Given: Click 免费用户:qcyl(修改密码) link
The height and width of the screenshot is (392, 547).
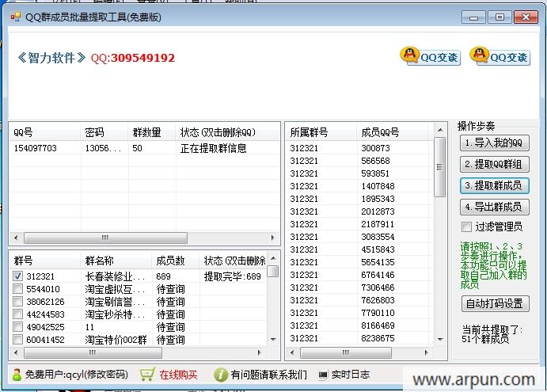Looking at the screenshot, I should tap(77, 375).
